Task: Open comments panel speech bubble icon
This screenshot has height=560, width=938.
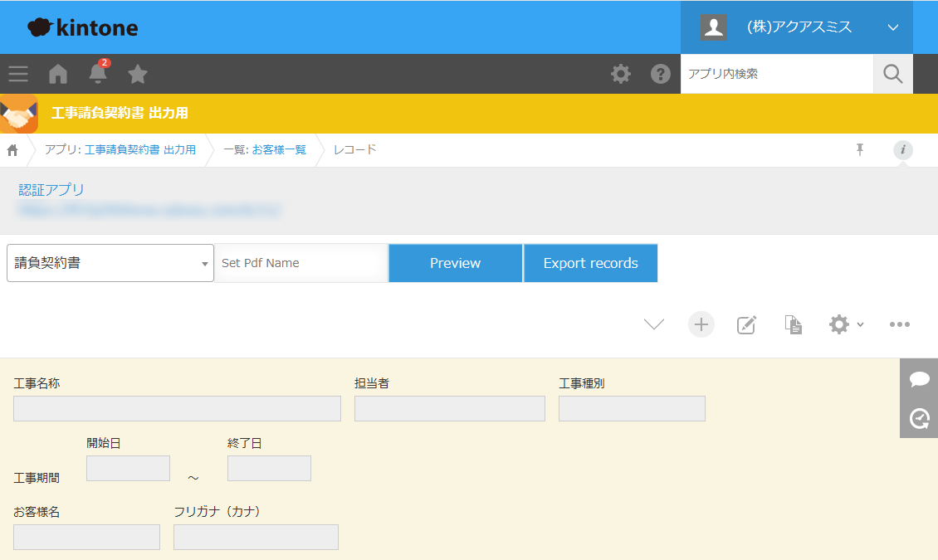Action: click(919, 379)
